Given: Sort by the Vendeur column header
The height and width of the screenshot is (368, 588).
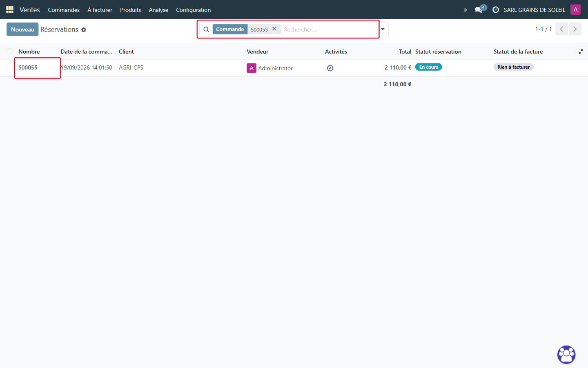Looking at the screenshot, I should pyautogui.click(x=258, y=52).
